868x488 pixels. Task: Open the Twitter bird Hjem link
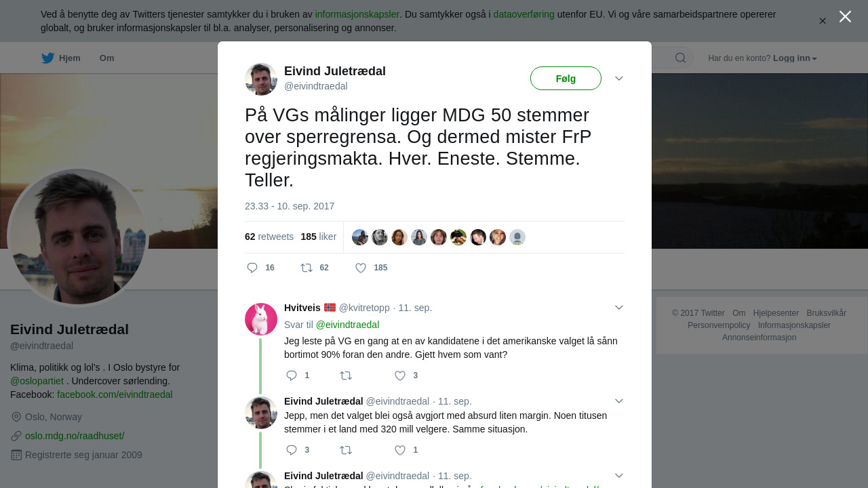pos(60,58)
